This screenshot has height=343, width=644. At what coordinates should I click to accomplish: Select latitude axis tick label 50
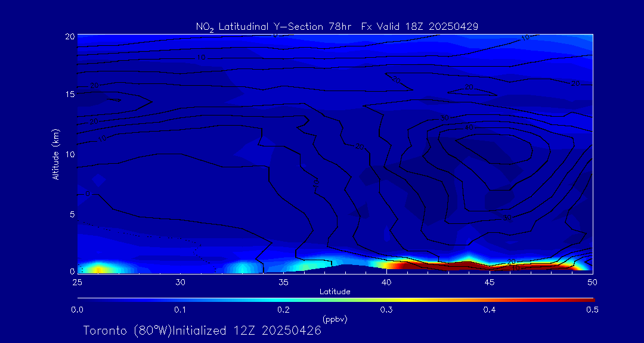[x=593, y=282]
